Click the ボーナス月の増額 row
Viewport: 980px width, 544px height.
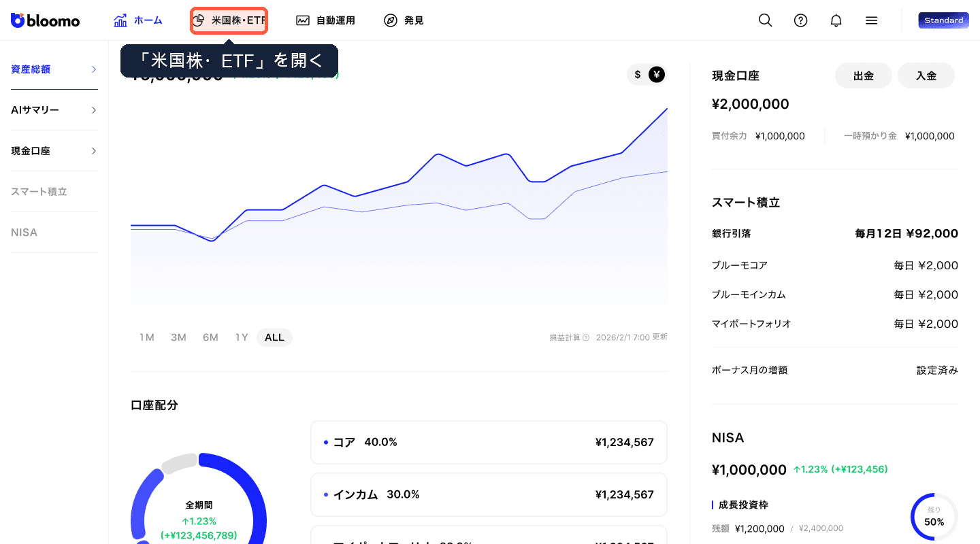coord(835,371)
